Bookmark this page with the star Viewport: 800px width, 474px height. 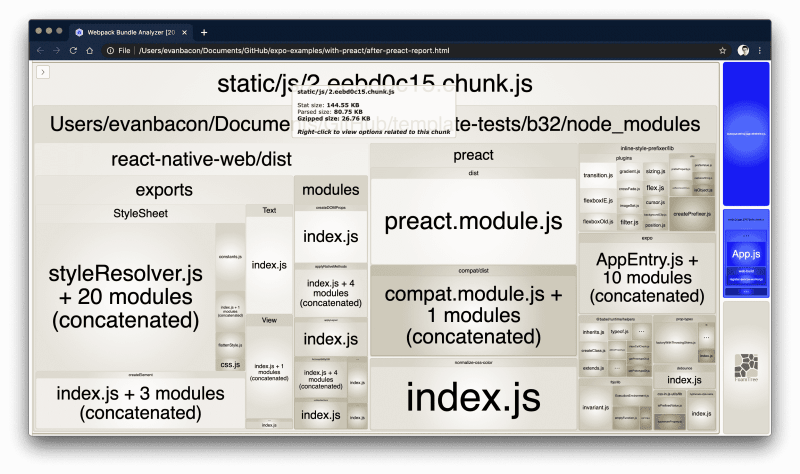pos(722,51)
